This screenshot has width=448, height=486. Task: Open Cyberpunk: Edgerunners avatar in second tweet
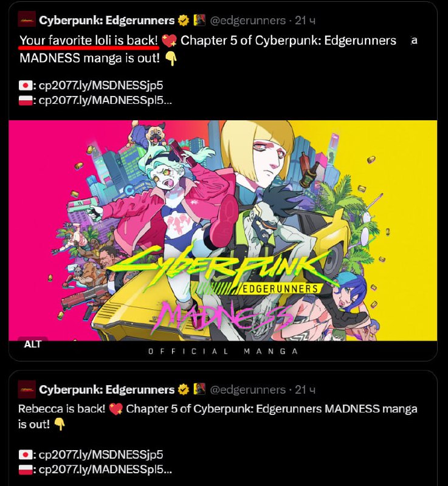[27, 389]
